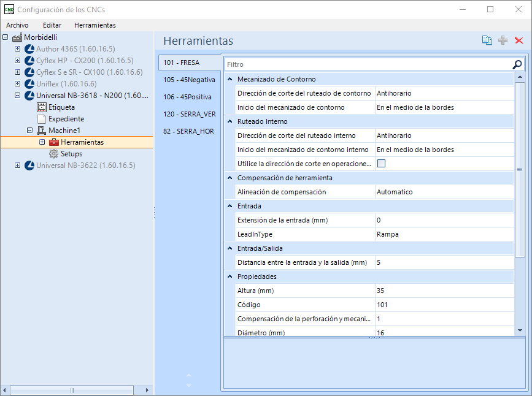The height and width of the screenshot is (396, 532).
Task: Click the red X delete tool icon
Action: click(519, 40)
